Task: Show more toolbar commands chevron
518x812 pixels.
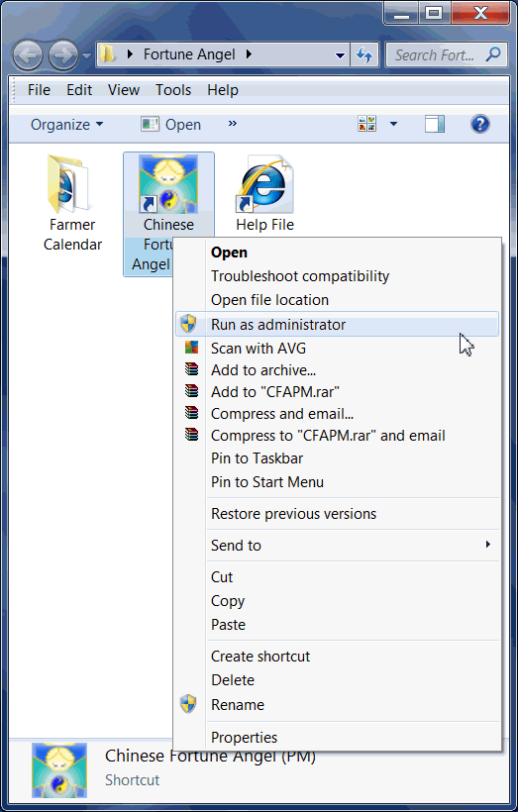Action: [x=233, y=123]
